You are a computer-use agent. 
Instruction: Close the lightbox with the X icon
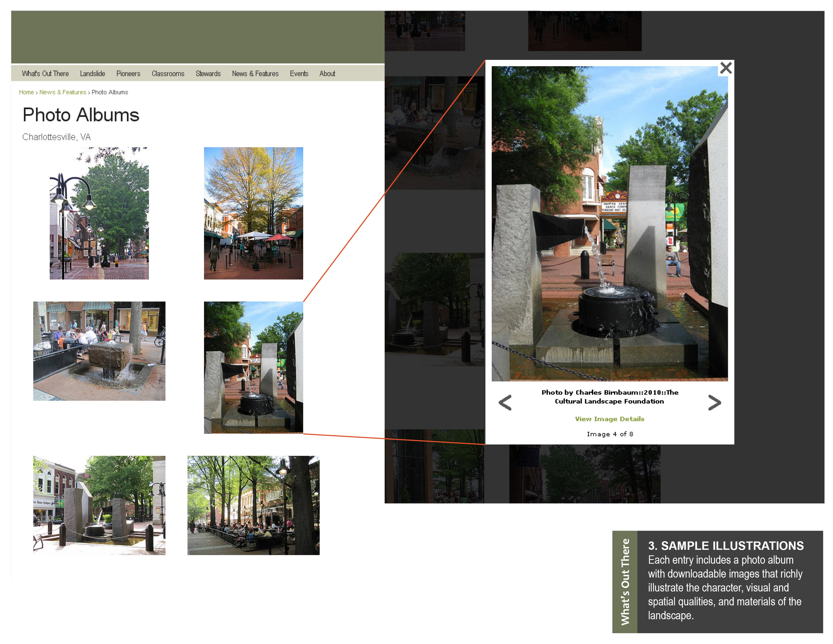point(725,68)
